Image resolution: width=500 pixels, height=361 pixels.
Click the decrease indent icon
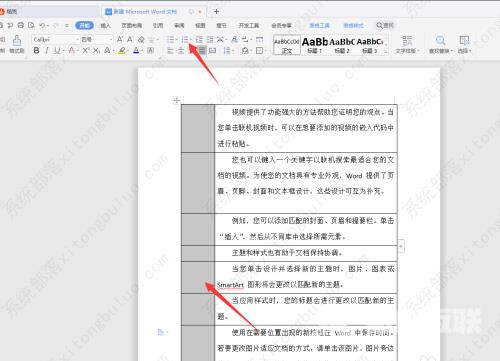click(x=199, y=39)
